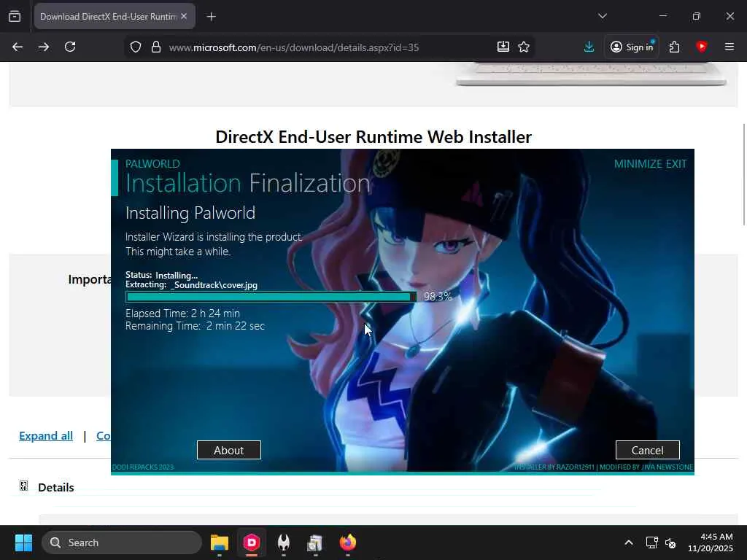Image resolution: width=747 pixels, height=560 pixels.
Task: Open a new browser tab
Action: (x=211, y=17)
